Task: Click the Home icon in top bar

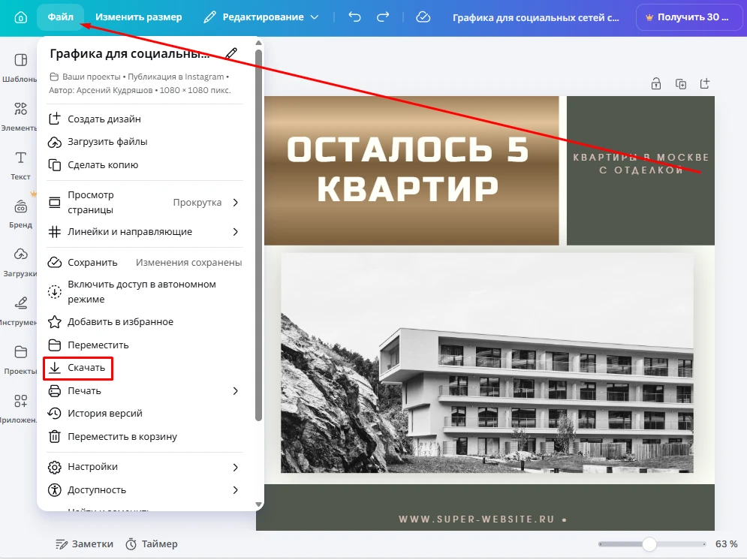Action: point(20,17)
